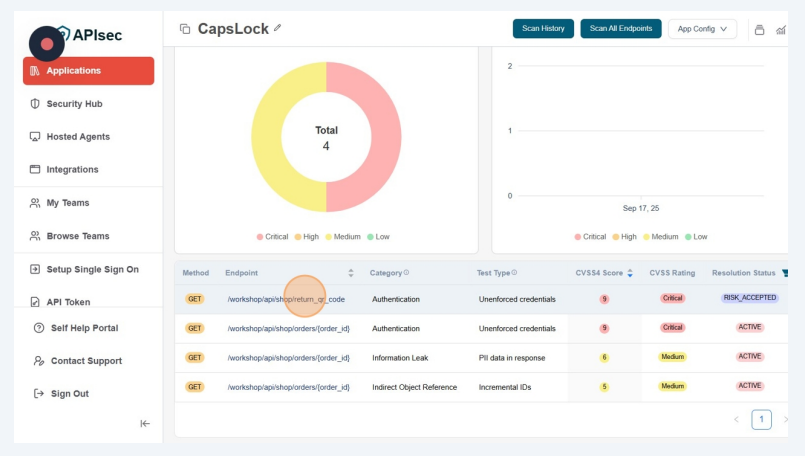Click the info icon beside Category header
Viewport: 805px width, 456px height.
pyautogui.click(x=406, y=273)
